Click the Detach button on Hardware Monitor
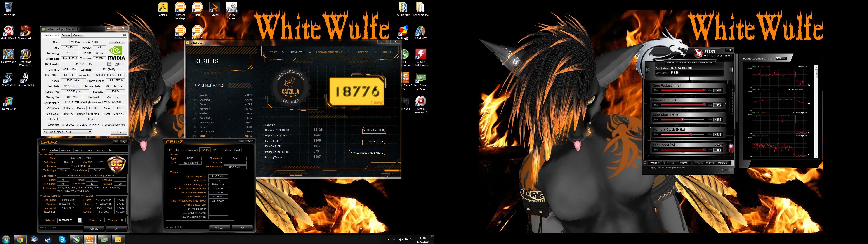The width and height of the screenshot is (868, 244). (781, 59)
